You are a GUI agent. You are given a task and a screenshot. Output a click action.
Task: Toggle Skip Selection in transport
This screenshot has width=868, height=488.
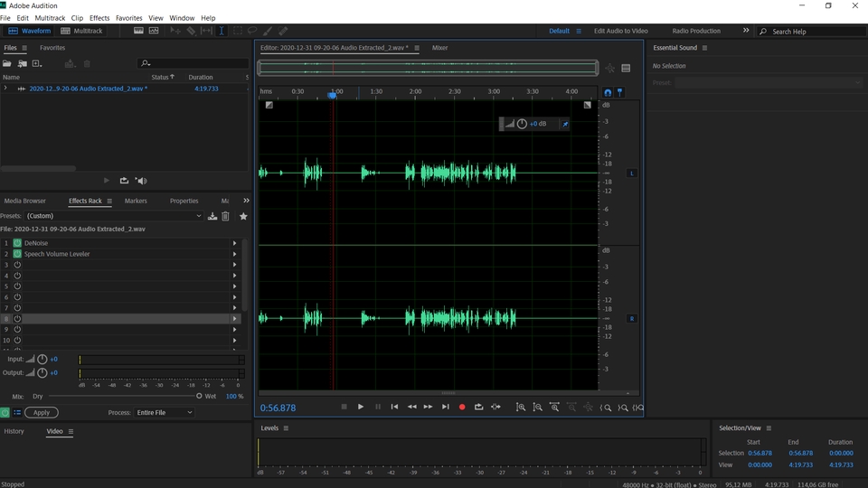point(496,407)
